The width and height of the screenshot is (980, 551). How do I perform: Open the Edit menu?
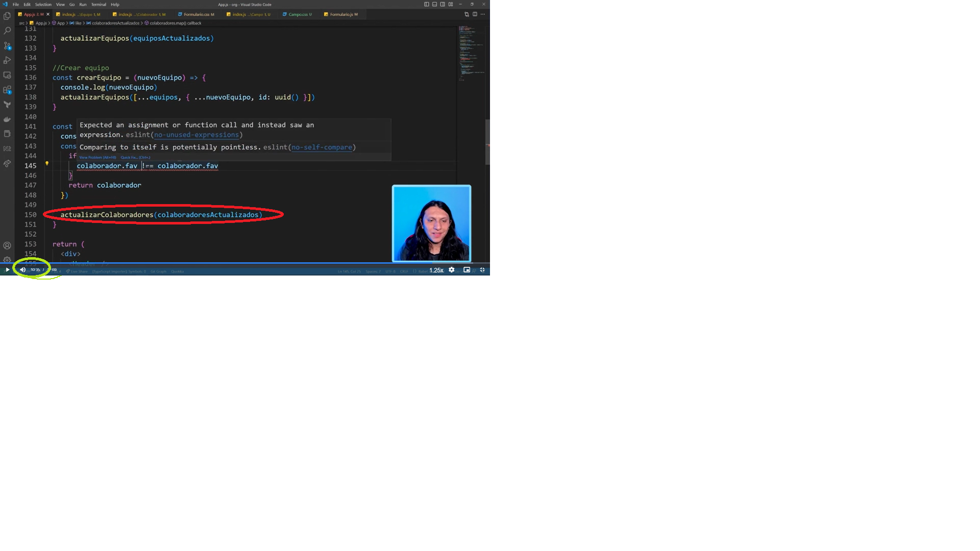click(x=27, y=5)
